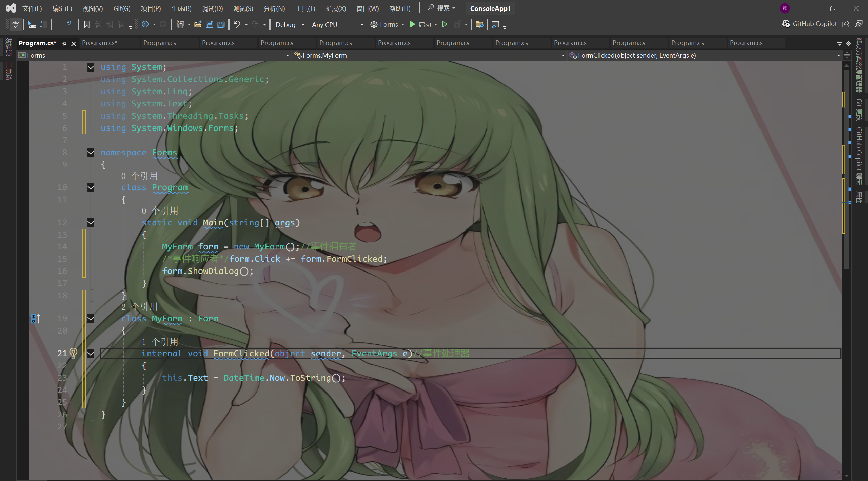Click the '0 个引用' CodeLens link above Main

click(160, 211)
